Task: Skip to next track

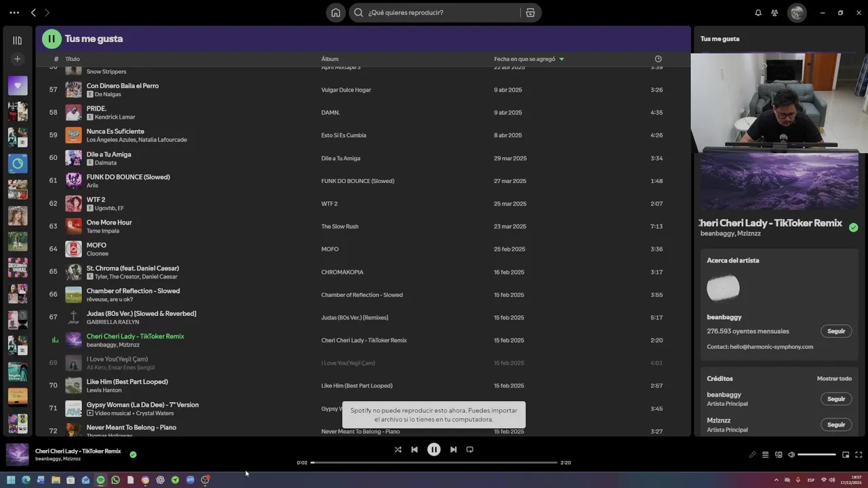Action: pyautogui.click(x=454, y=449)
